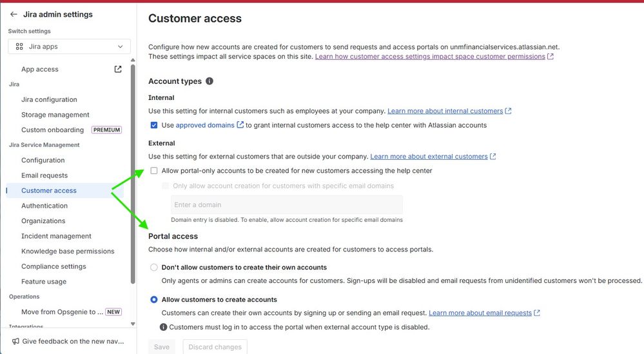
Task: Click external link icon after approved domains
Action: pyautogui.click(x=240, y=125)
